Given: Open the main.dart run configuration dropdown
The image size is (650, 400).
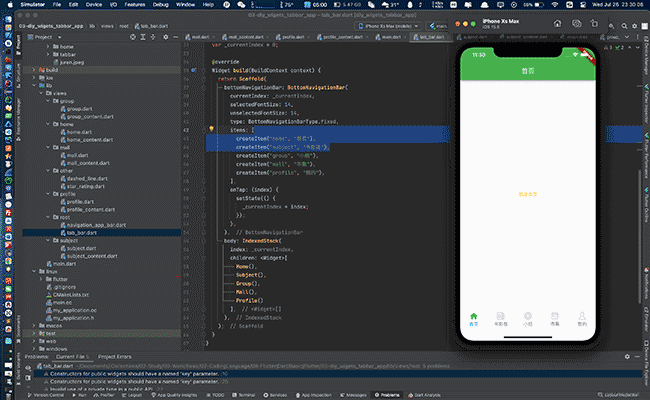Looking at the screenshot, I should coord(439,26).
